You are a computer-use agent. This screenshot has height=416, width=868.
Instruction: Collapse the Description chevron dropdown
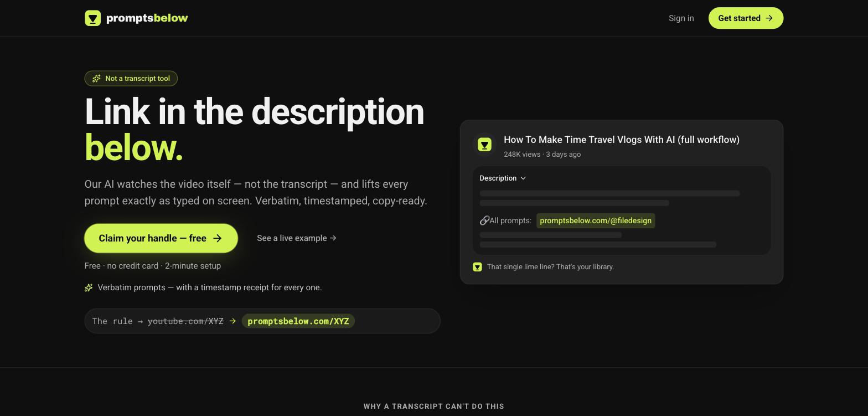click(523, 178)
